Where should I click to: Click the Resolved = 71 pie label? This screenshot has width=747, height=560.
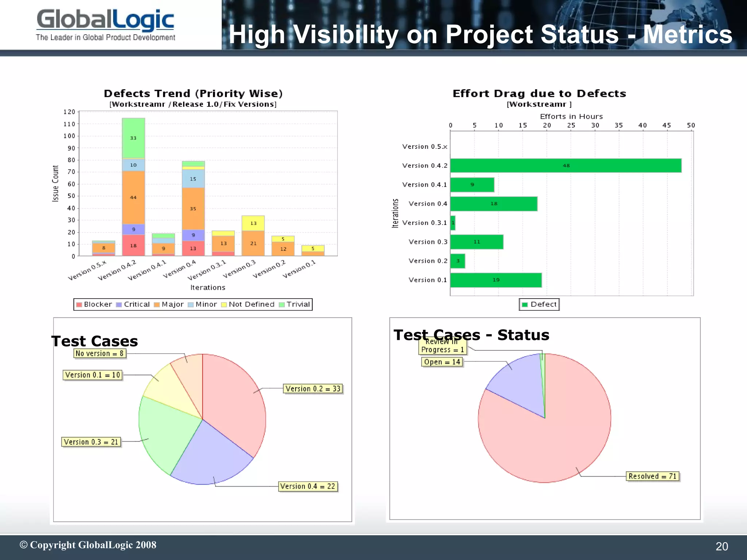coord(653,476)
